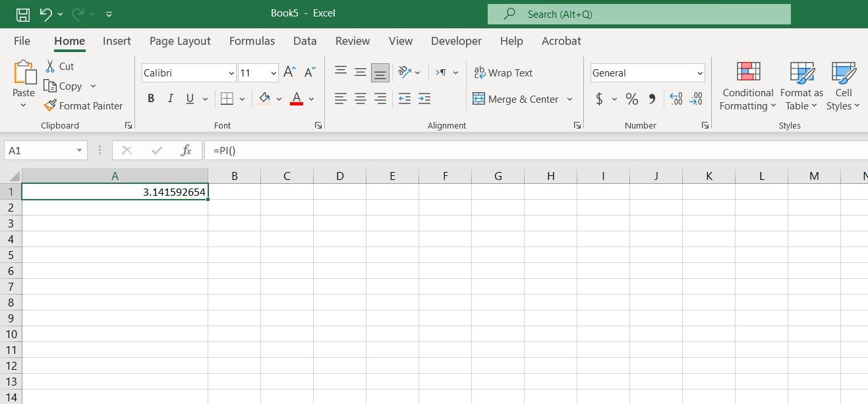Switch to the Formulas ribbon tab
868x404 pixels.
[252, 41]
